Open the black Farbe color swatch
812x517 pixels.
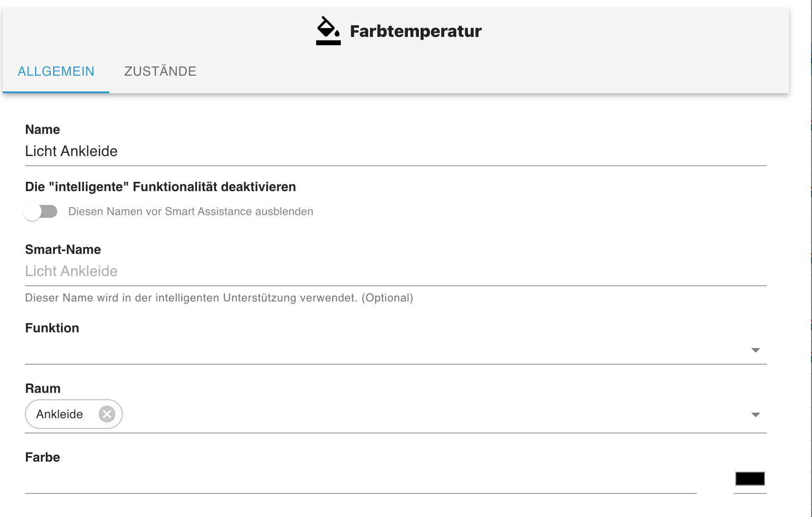point(750,479)
